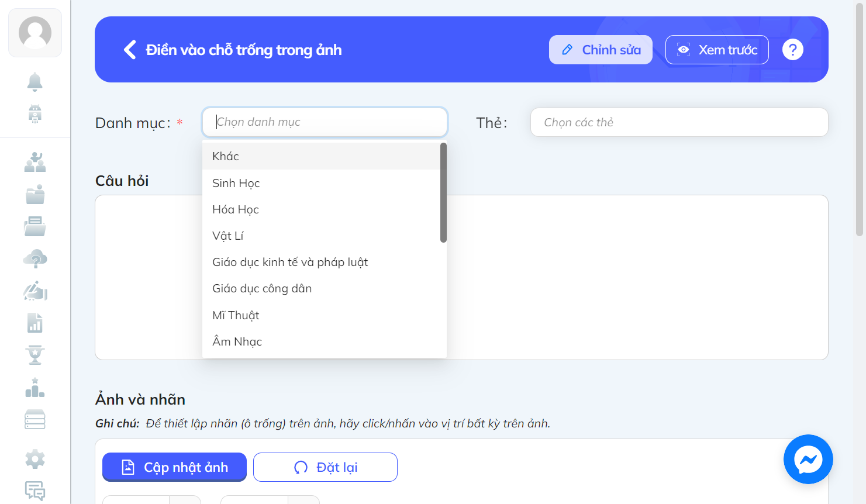Open the notifications bell icon
Screen dimensions: 866x504
pos(35,82)
